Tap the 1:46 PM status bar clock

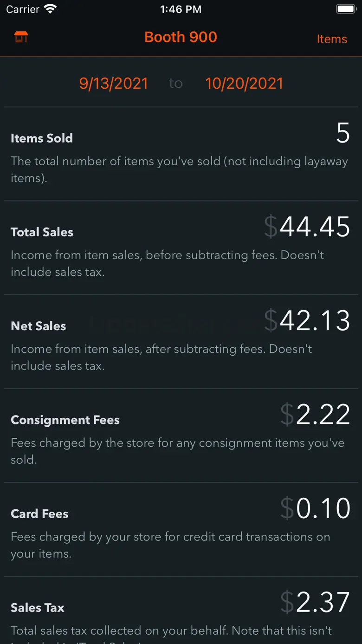tap(181, 9)
